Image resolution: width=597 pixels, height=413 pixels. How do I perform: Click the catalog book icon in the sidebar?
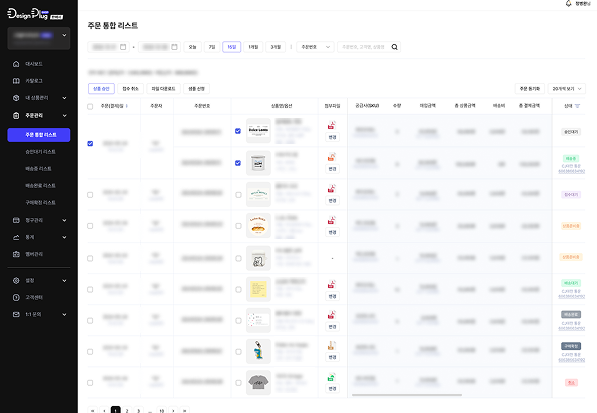[x=16, y=81]
